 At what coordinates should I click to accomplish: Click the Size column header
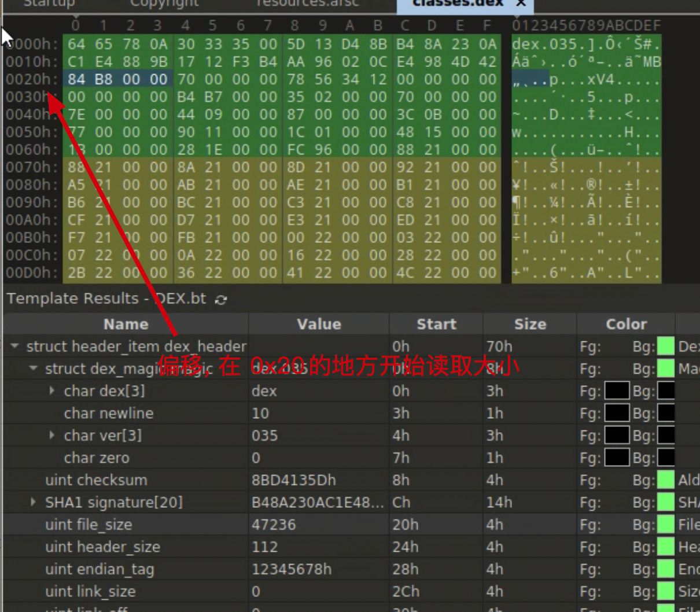point(530,324)
